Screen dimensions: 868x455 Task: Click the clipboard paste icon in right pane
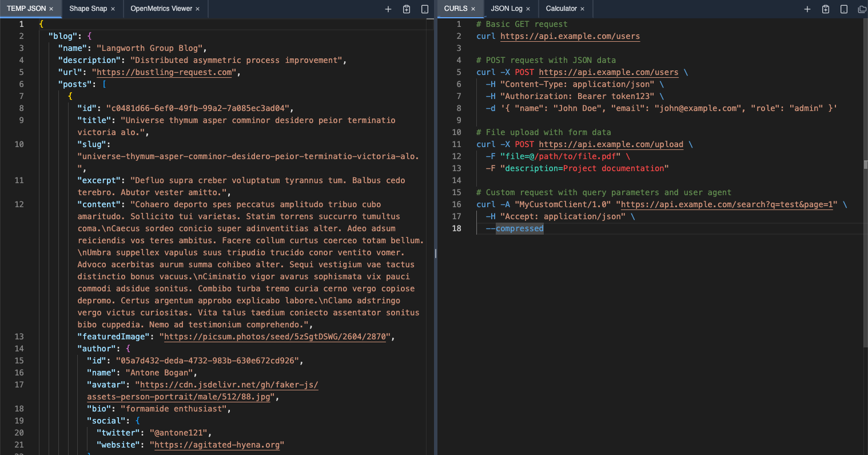(x=826, y=9)
